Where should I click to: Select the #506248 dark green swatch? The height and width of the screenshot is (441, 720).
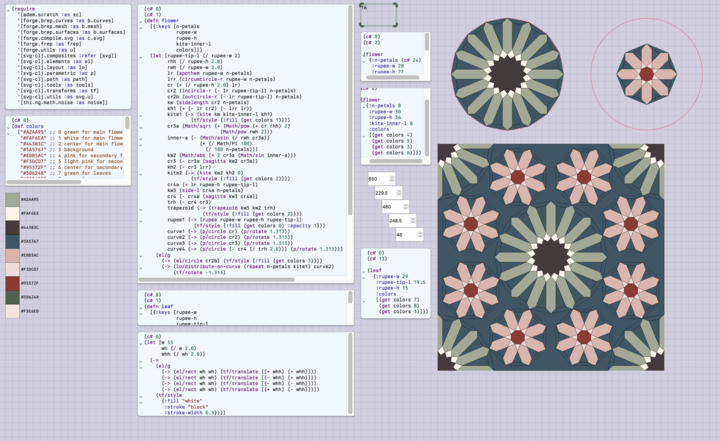[x=12, y=297]
